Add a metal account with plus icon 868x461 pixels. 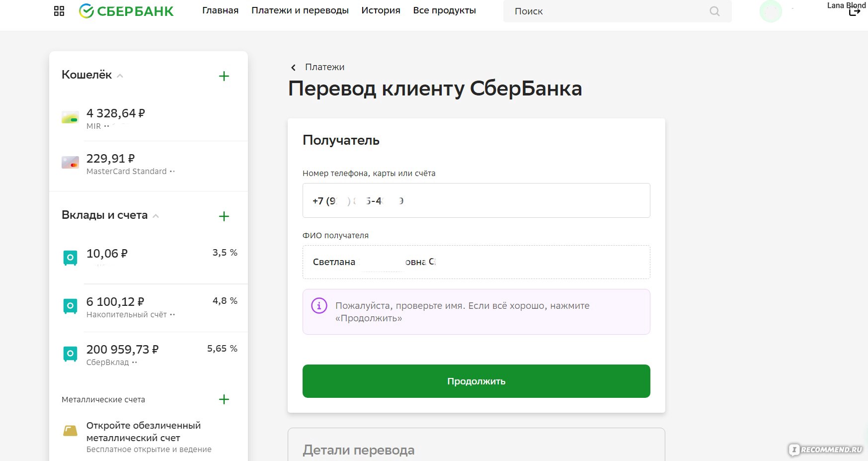pyautogui.click(x=224, y=399)
